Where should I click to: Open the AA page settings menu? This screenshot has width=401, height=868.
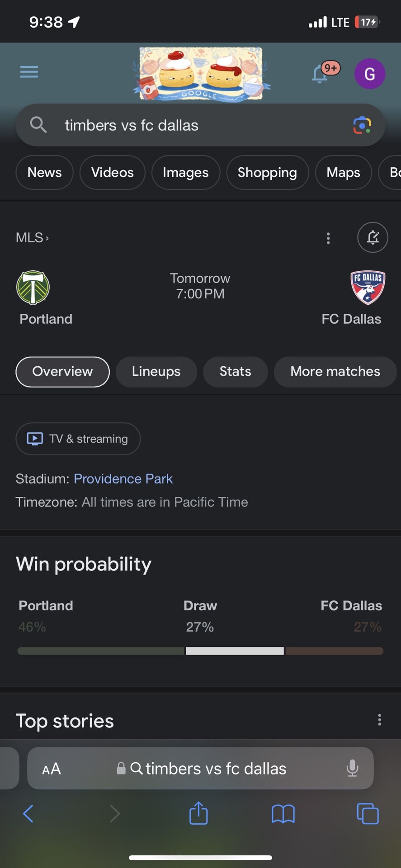(52, 769)
